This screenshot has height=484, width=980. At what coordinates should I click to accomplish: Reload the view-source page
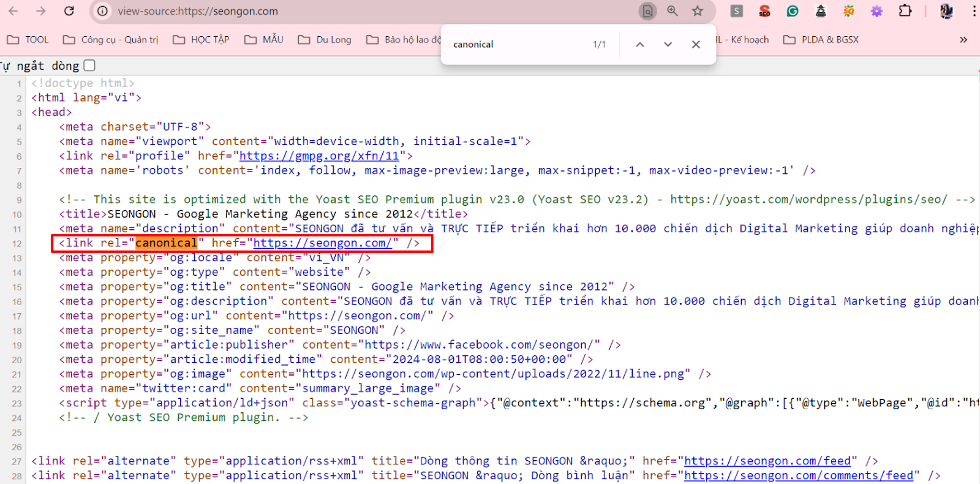click(69, 11)
